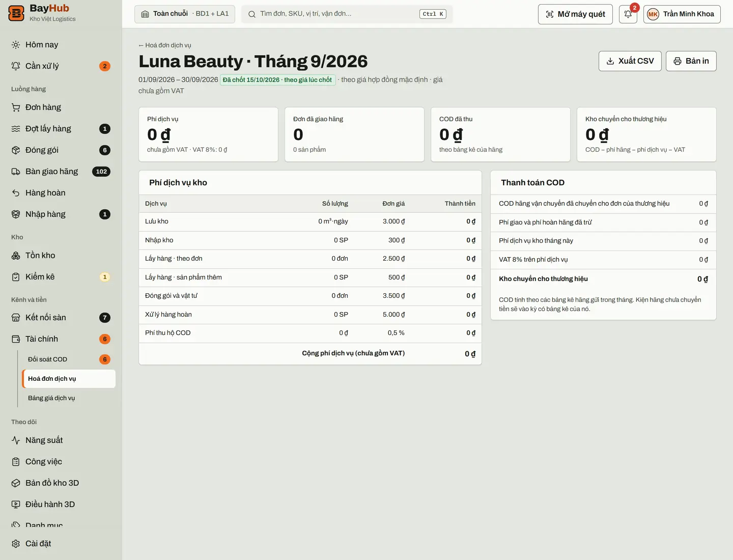Focus the order search field
This screenshot has width=733, height=560.
click(x=347, y=14)
